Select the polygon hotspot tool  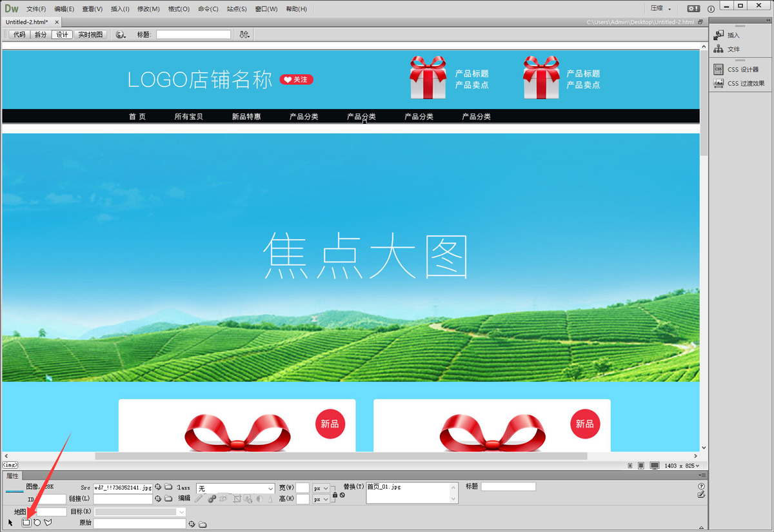point(48,522)
